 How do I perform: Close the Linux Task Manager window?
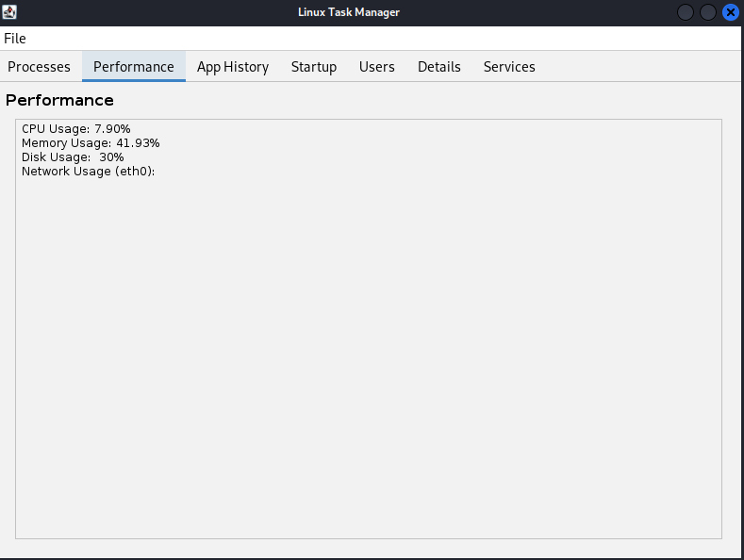731,12
